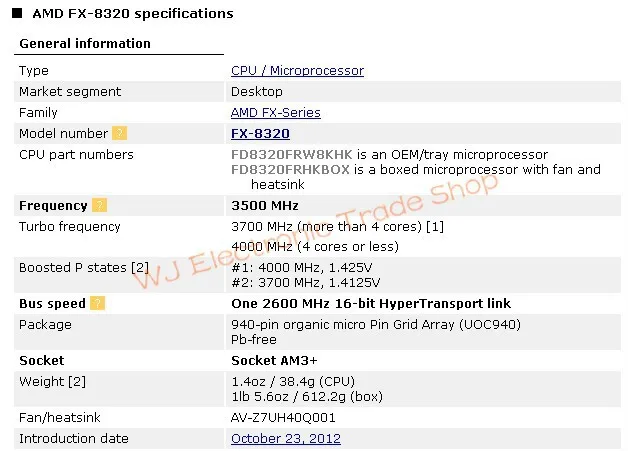Select the General information section header

tap(85, 43)
